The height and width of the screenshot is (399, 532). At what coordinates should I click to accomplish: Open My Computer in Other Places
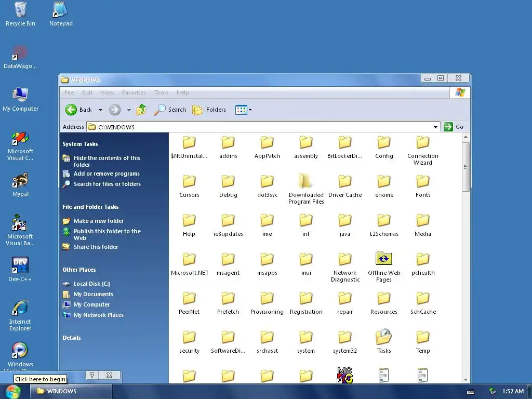pos(91,304)
